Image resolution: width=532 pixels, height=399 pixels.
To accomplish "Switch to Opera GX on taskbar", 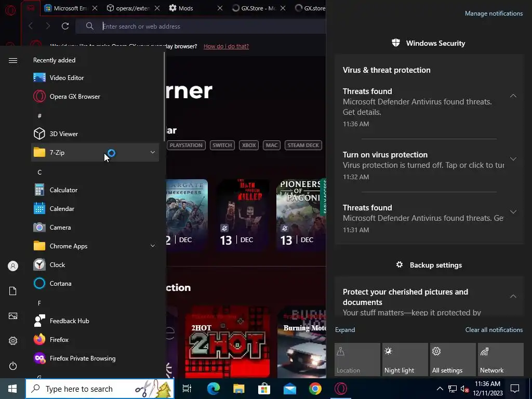I will pyautogui.click(x=341, y=389).
